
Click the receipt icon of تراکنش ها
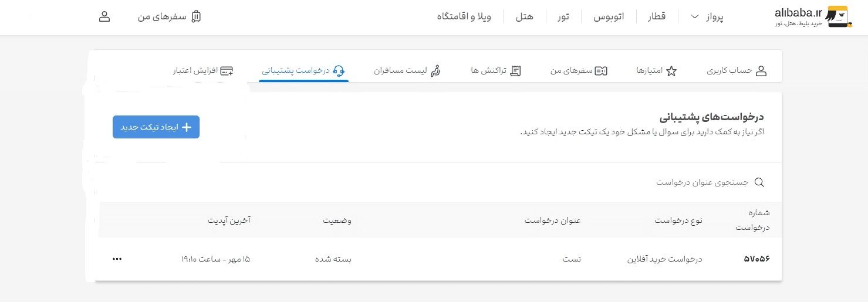tap(515, 71)
